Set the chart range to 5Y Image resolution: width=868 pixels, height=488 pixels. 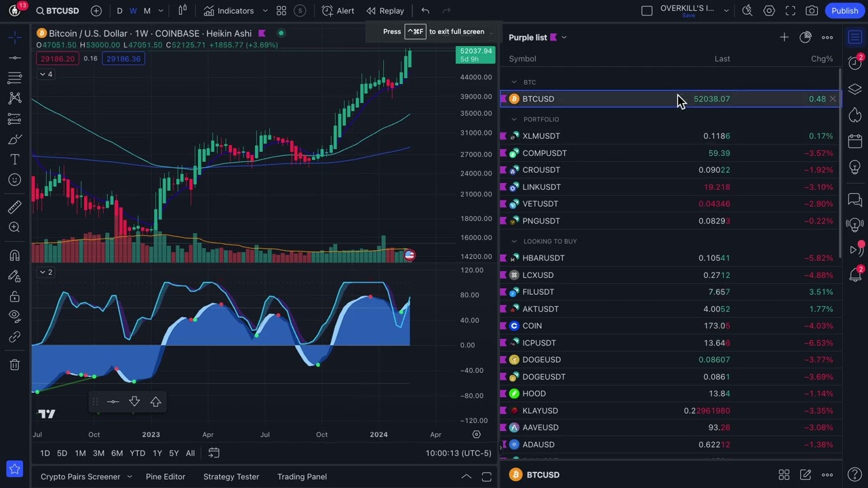click(174, 453)
